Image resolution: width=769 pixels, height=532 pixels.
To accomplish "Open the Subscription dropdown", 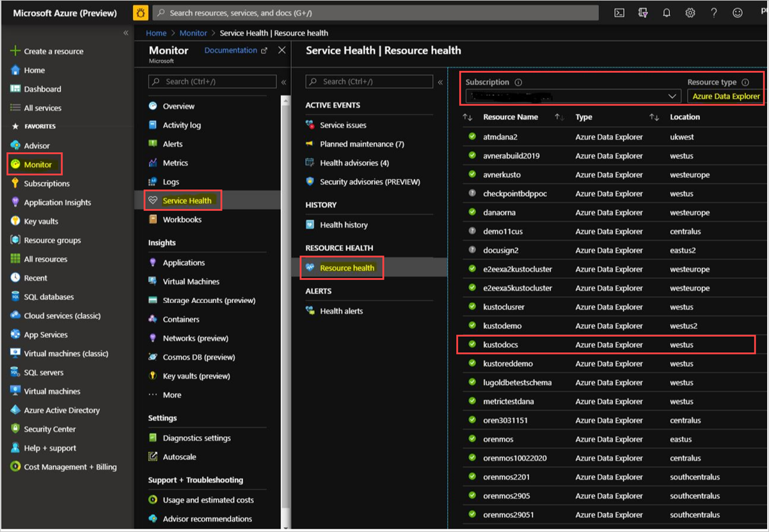I will pyautogui.click(x=573, y=96).
